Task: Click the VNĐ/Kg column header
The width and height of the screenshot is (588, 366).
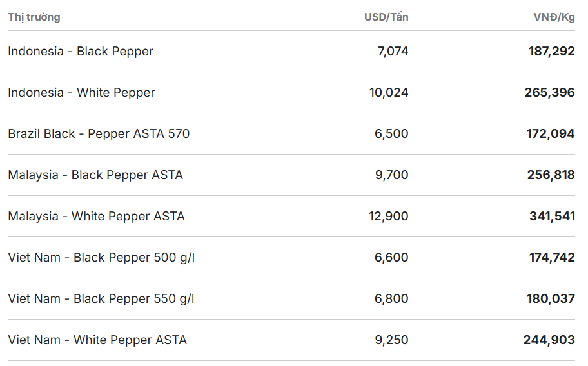Action: (x=554, y=17)
